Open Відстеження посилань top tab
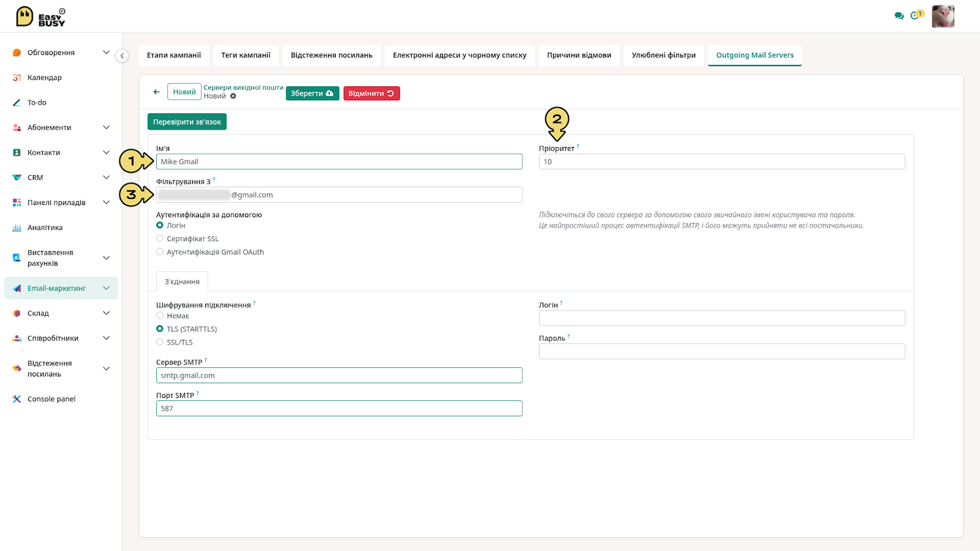 [x=331, y=55]
